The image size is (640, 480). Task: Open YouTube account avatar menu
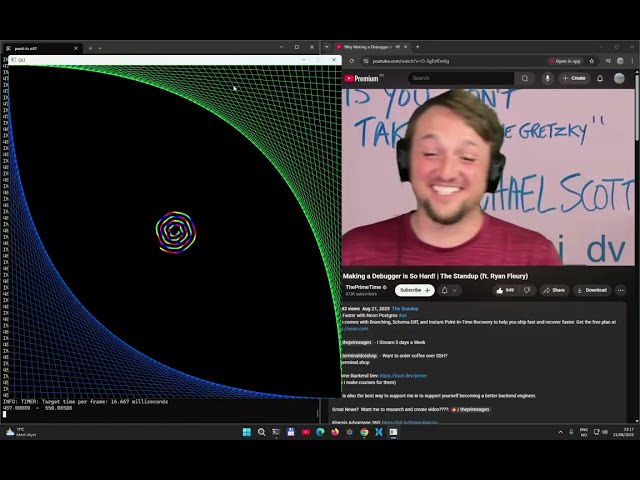[619, 78]
